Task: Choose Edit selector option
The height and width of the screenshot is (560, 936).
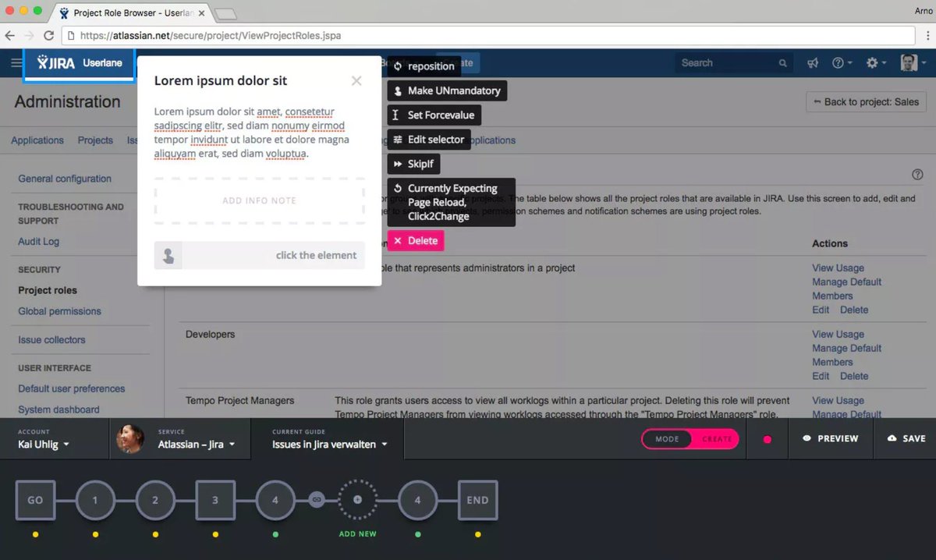Action: 429,140
